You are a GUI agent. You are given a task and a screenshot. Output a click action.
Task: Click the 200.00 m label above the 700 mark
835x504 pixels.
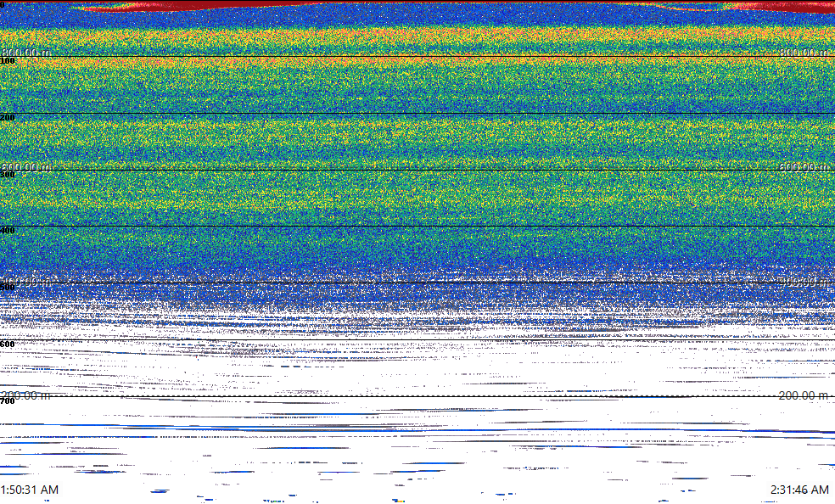click(25, 395)
